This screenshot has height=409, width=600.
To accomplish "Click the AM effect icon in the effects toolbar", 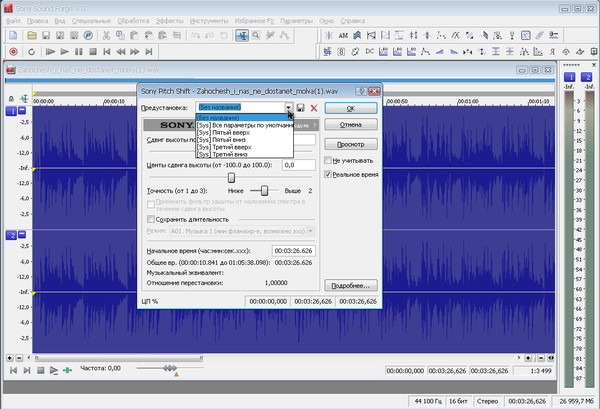I will pos(343,36).
